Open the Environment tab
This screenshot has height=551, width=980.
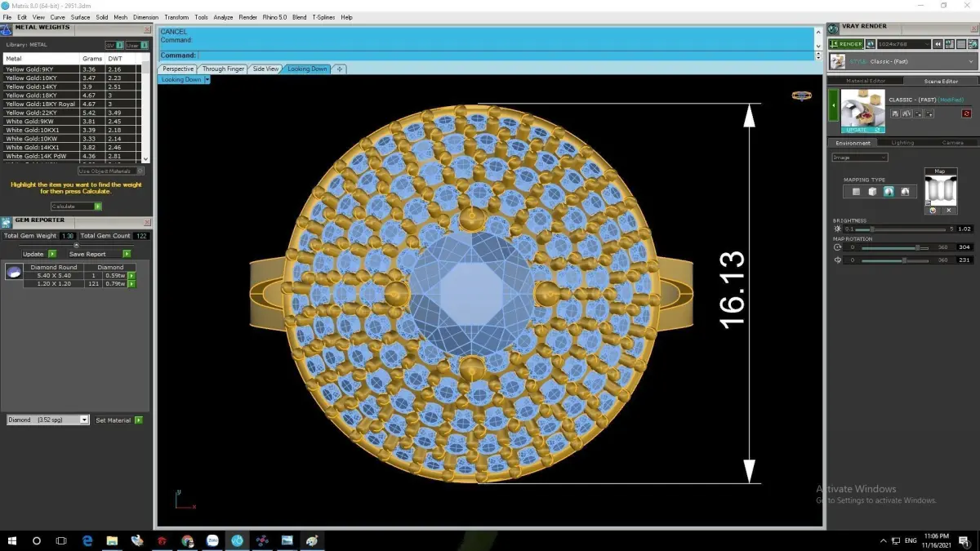pyautogui.click(x=853, y=143)
